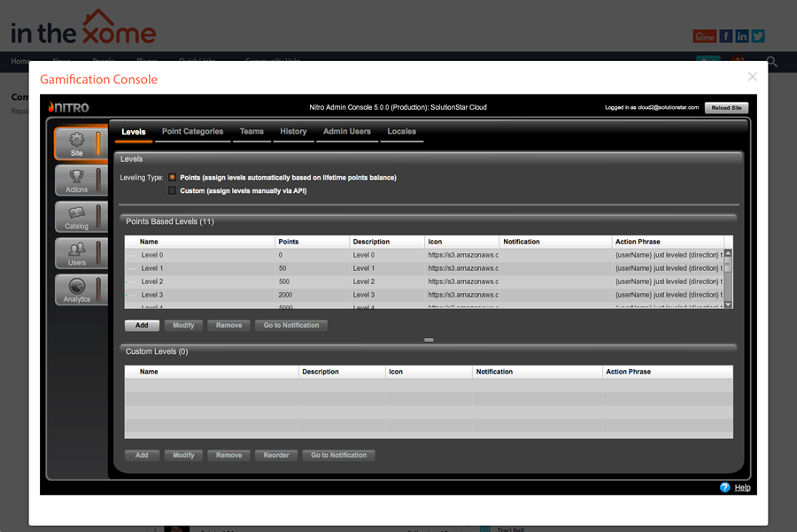This screenshot has height=532, width=797.
Task: Switch to the History tab
Action: pos(293,131)
